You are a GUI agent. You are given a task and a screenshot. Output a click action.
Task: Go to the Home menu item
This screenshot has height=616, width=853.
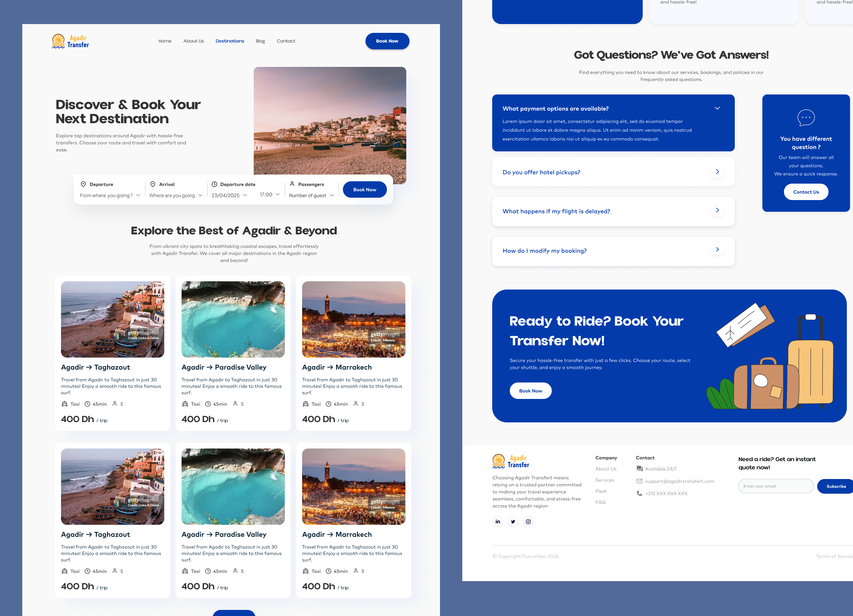coord(165,41)
